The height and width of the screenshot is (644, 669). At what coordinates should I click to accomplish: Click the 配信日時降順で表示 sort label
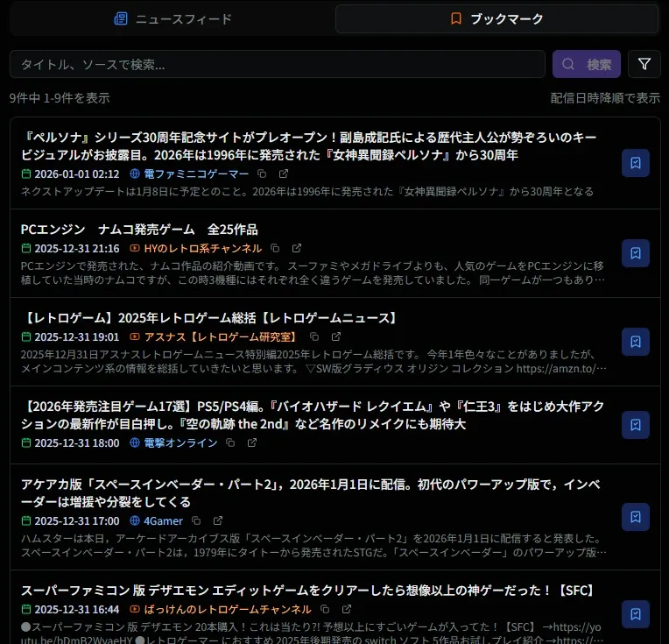coord(605,98)
